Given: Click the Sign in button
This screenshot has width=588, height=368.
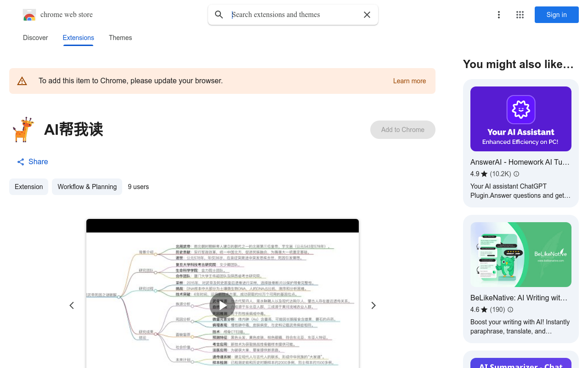Looking at the screenshot, I should pyautogui.click(x=557, y=15).
